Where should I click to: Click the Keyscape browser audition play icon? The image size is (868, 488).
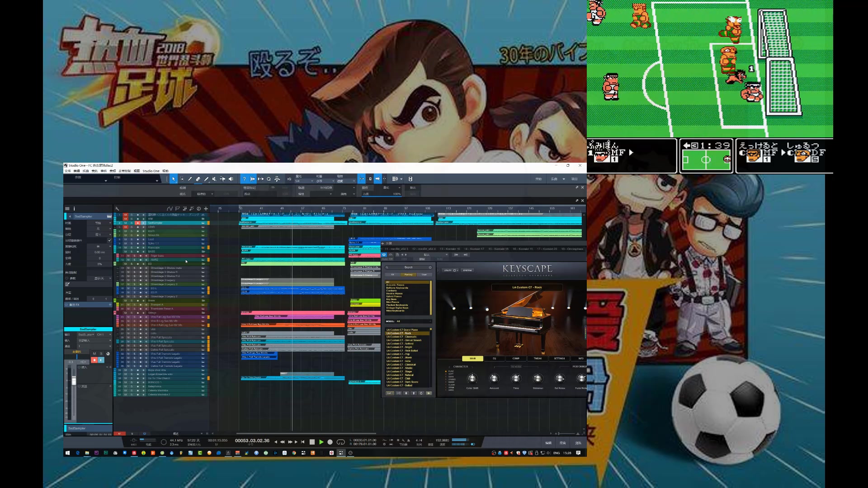429,393
